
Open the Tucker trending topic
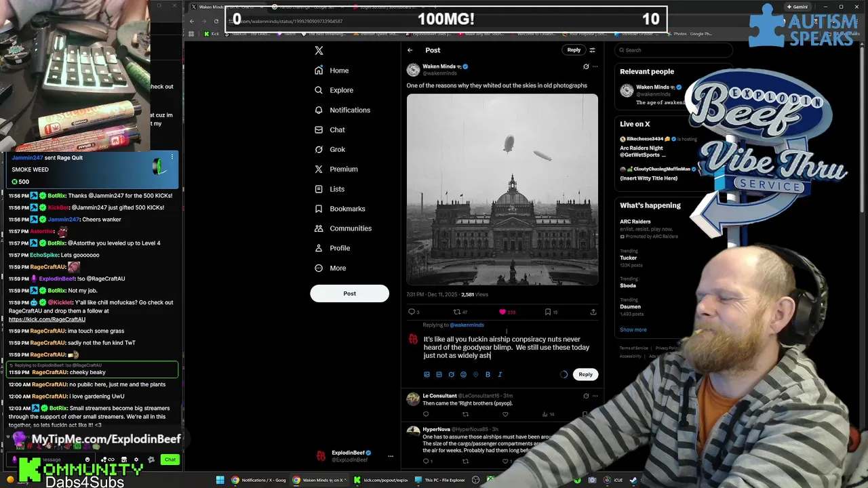[629, 258]
